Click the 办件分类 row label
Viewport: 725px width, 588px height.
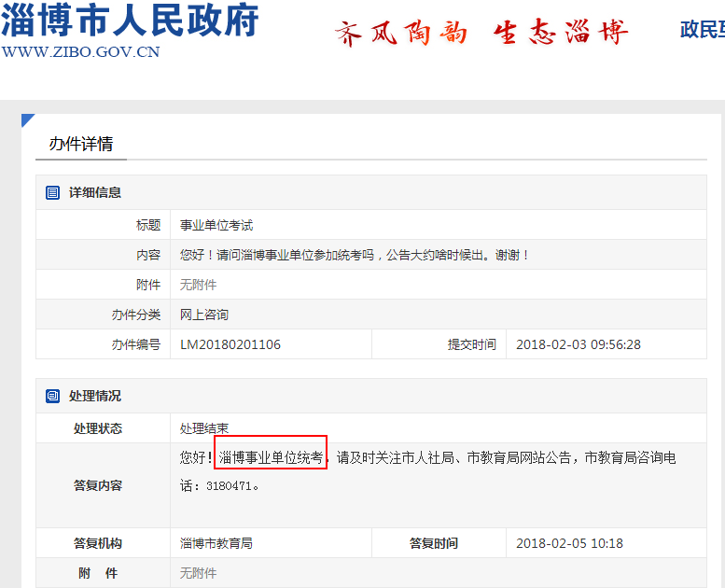coord(136,315)
